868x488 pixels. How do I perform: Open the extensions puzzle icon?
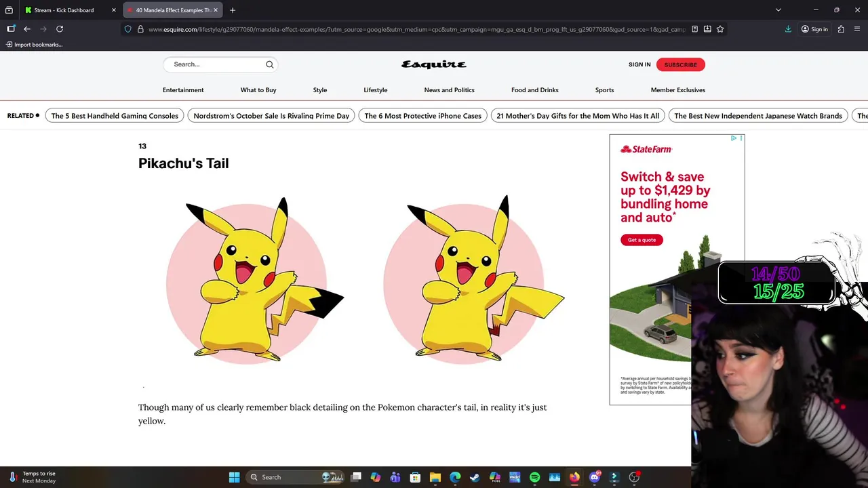[841, 29]
